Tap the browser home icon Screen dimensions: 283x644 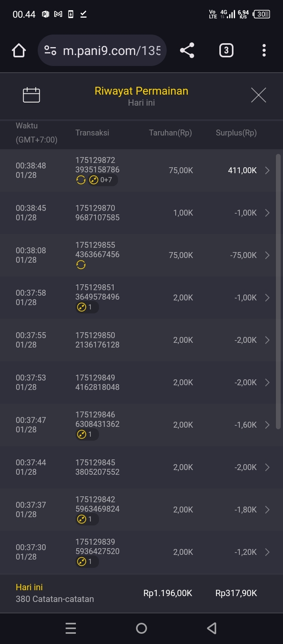(19, 50)
